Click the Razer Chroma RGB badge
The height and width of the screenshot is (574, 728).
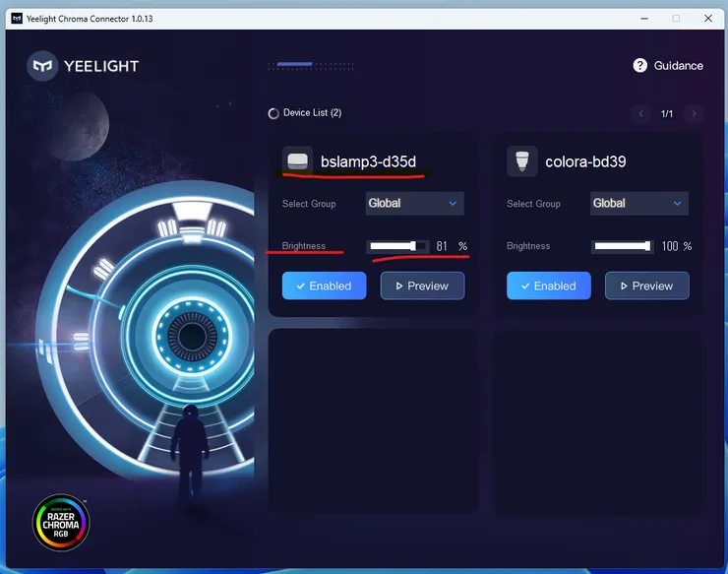[61, 523]
